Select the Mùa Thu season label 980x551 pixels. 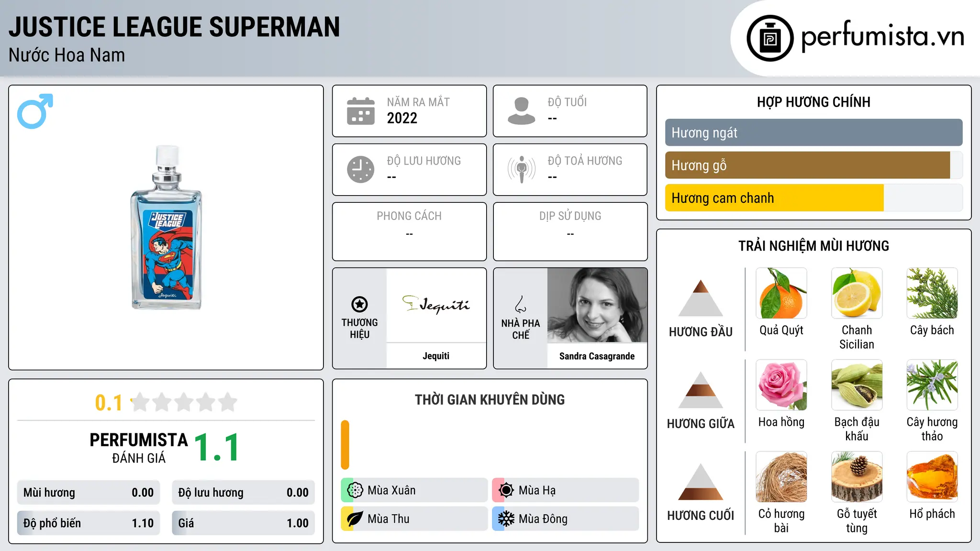388,519
